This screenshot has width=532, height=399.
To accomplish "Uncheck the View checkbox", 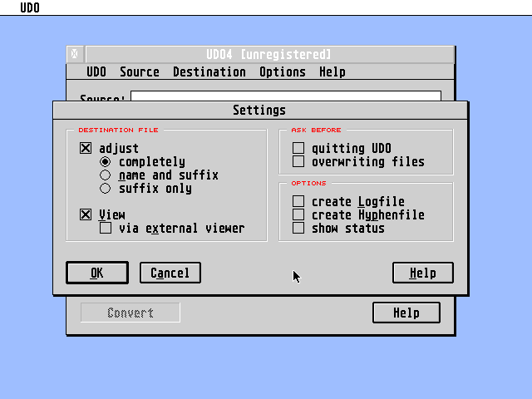I will pos(86,214).
